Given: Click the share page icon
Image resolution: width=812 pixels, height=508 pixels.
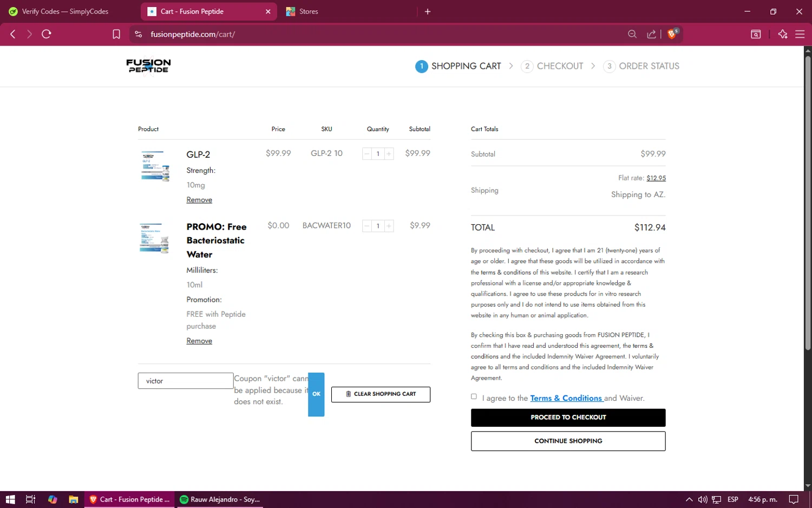Looking at the screenshot, I should coord(651,34).
